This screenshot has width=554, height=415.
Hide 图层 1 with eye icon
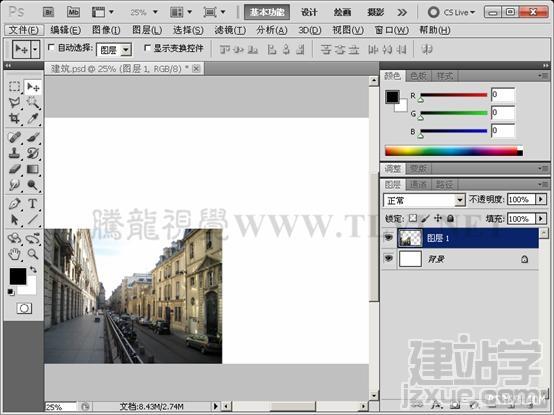pos(389,237)
